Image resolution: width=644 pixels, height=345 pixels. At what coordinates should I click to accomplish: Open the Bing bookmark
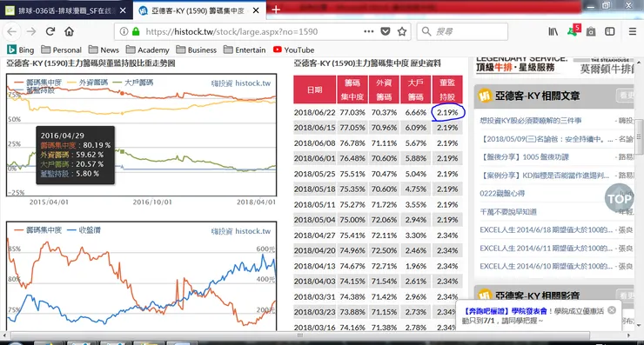(x=21, y=50)
